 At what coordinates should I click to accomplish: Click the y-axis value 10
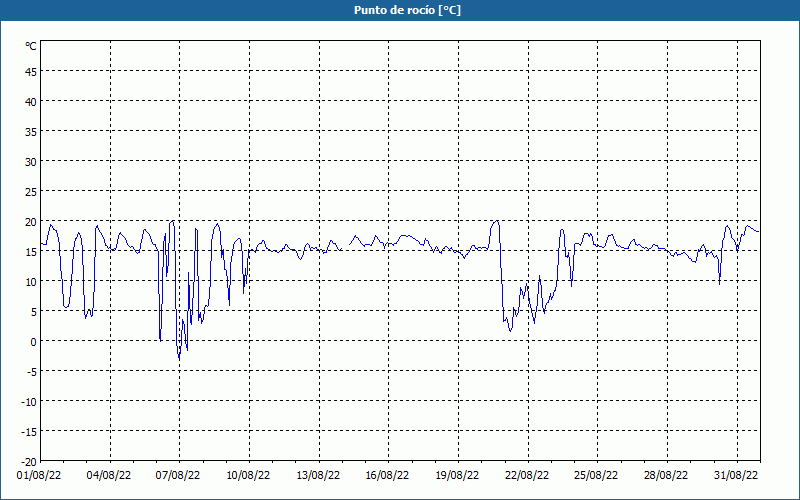click(31, 282)
